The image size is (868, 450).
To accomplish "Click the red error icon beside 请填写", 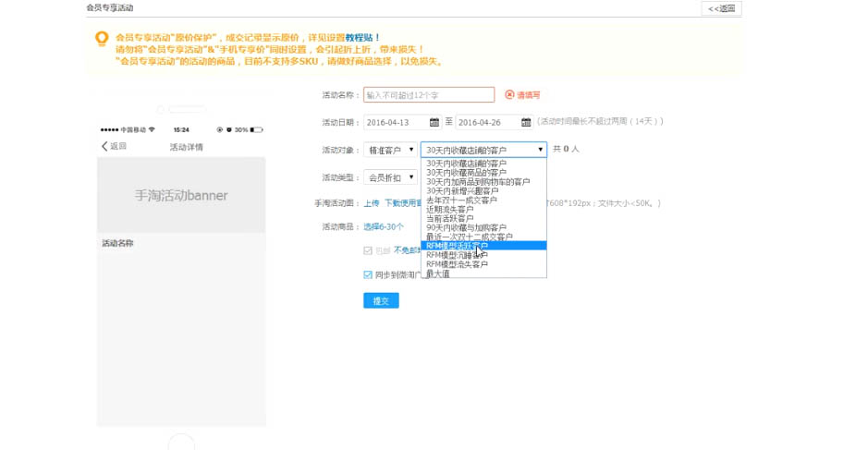I will [x=509, y=94].
